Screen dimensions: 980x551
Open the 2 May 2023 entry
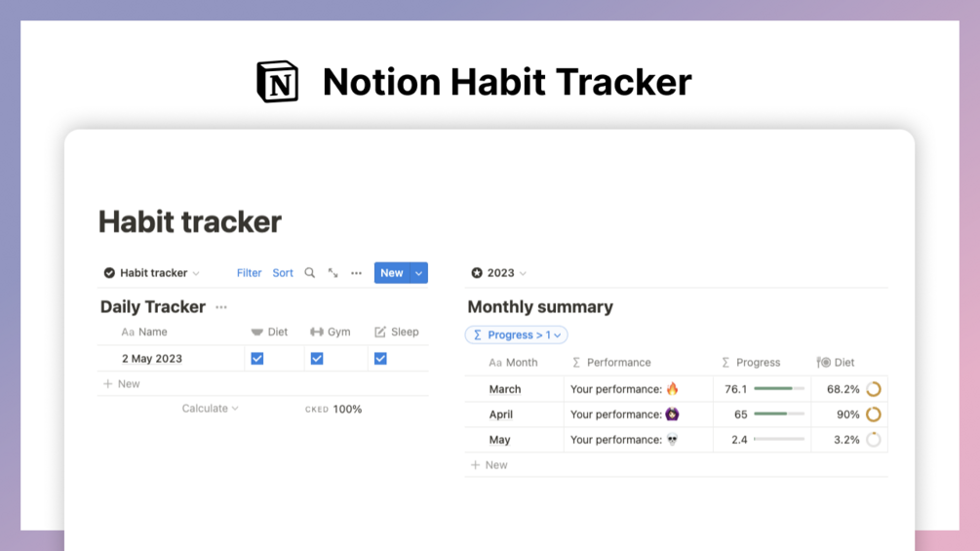tap(152, 359)
